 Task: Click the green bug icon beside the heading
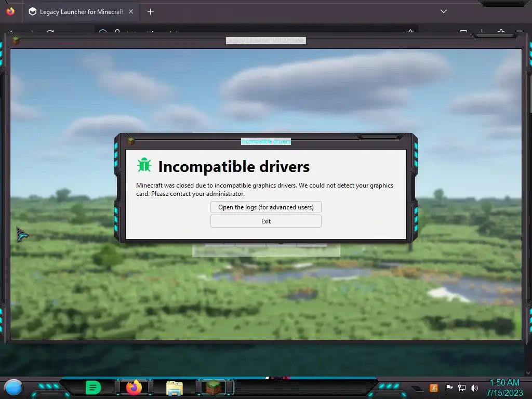pyautogui.click(x=144, y=166)
